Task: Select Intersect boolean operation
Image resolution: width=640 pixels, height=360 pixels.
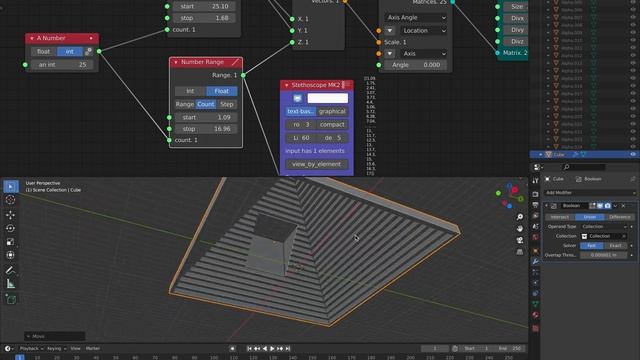Action: point(560,217)
